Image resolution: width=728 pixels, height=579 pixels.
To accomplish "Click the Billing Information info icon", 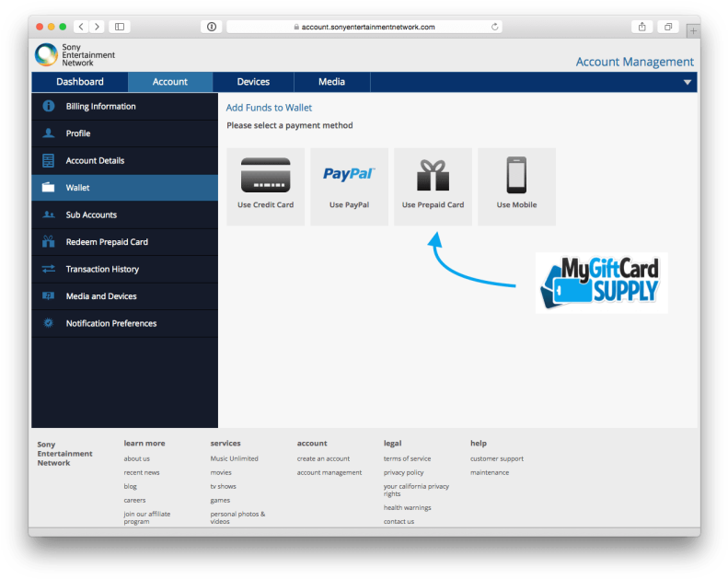I will (x=48, y=107).
